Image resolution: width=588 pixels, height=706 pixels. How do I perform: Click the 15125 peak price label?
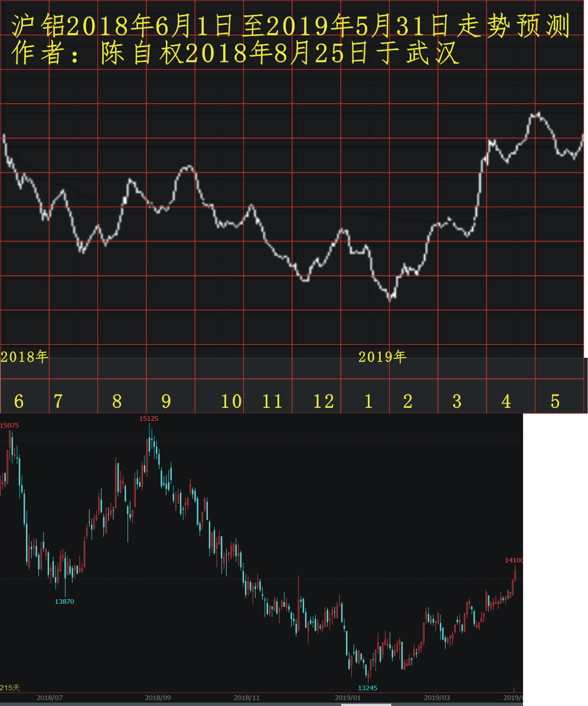149,419
